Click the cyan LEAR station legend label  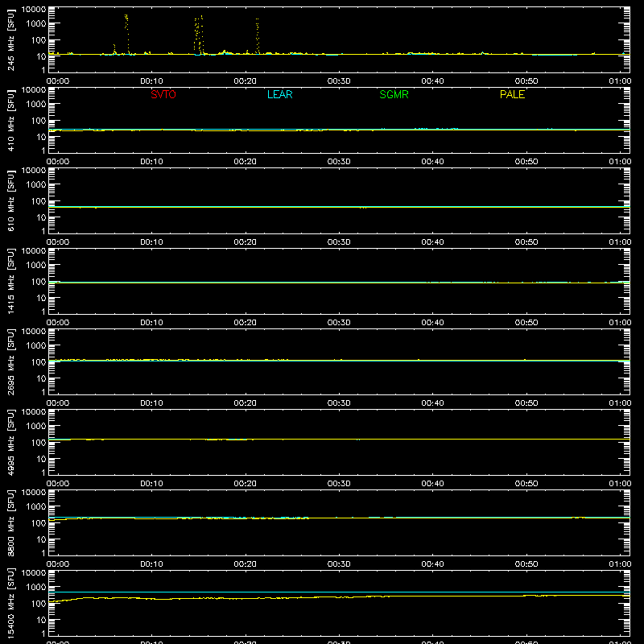click(279, 94)
